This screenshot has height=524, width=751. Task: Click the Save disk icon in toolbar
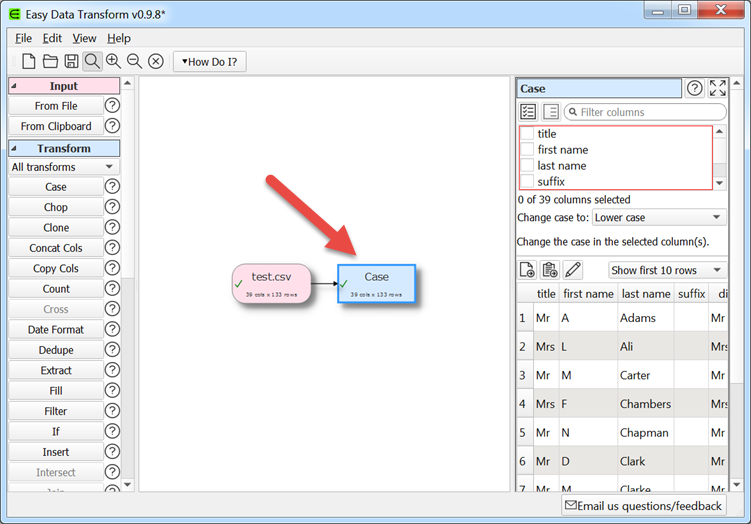pos(71,62)
